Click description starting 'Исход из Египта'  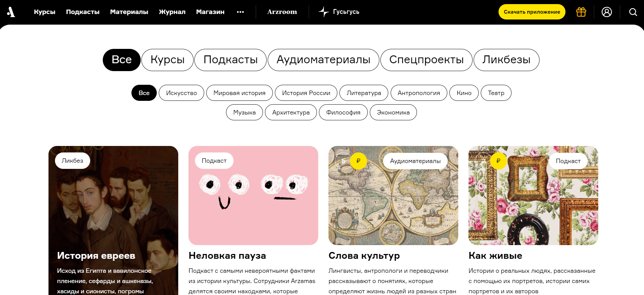[x=105, y=281]
